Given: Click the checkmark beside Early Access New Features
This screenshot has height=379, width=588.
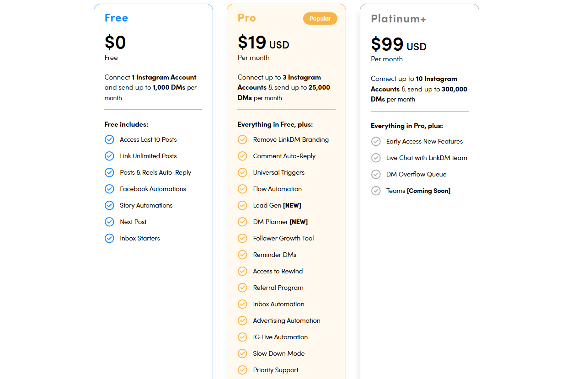Looking at the screenshot, I should click(376, 141).
